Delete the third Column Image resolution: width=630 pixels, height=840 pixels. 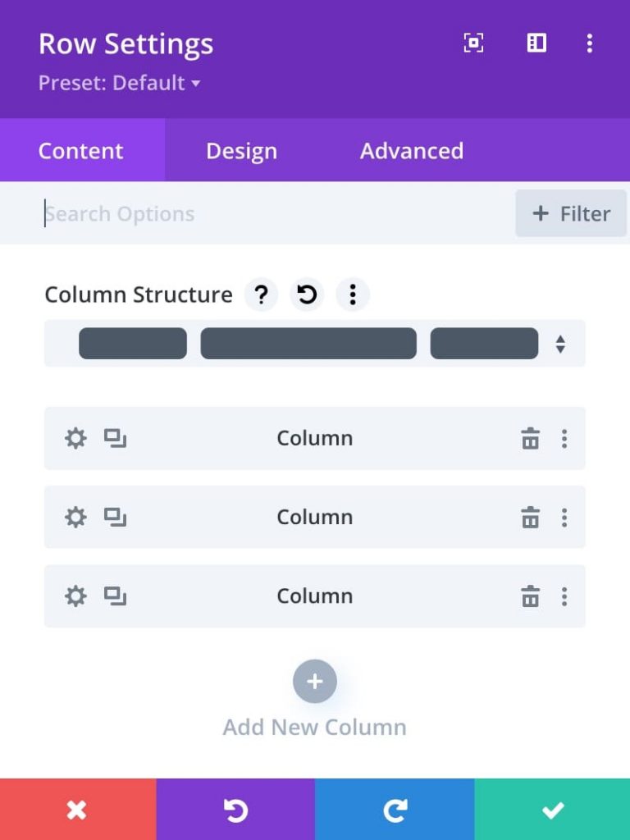pos(531,596)
